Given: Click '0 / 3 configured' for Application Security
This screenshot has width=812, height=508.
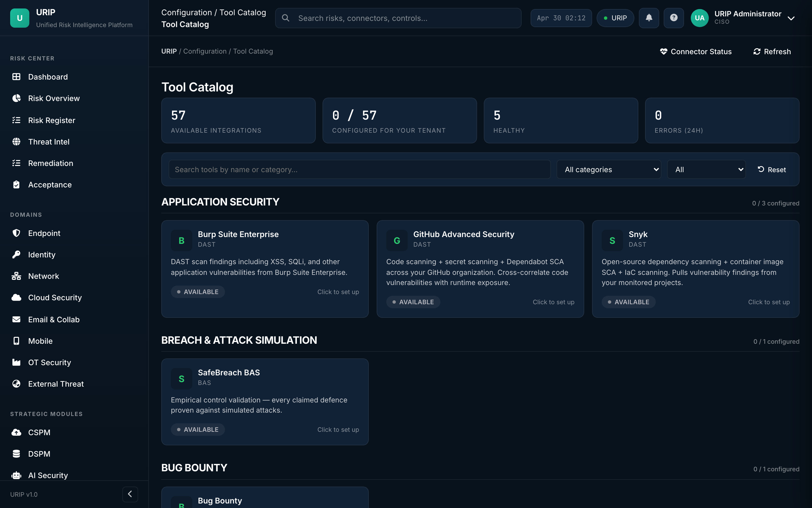Looking at the screenshot, I should pyautogui.click(x=775, y=203).
